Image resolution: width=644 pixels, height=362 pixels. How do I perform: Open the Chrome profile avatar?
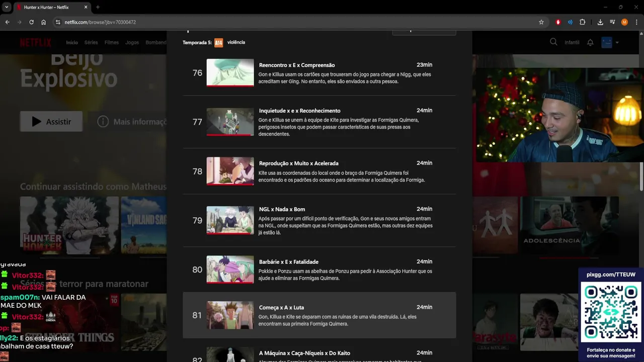click(624, 22)
